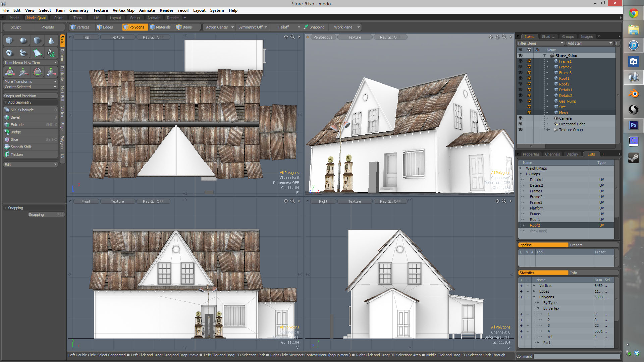Open Item Menu: New Item dropdown
644x362 pixels.
[x=30, y=63]
